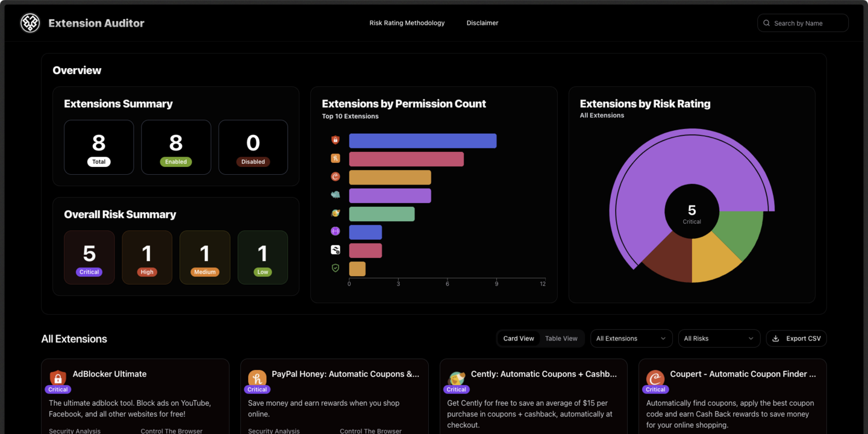
Task: Open the All Extensions dropdown
Action: point(631,338)
